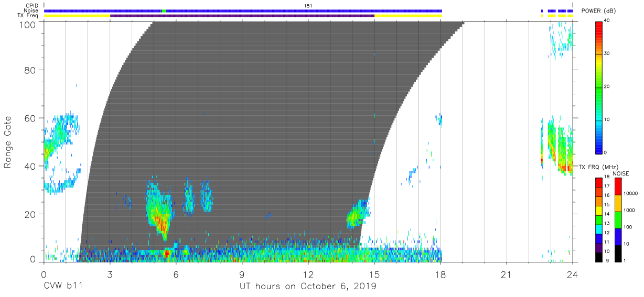Click the "21" UT hour tick label
This screenshot has width=644, height=297.
507,275
